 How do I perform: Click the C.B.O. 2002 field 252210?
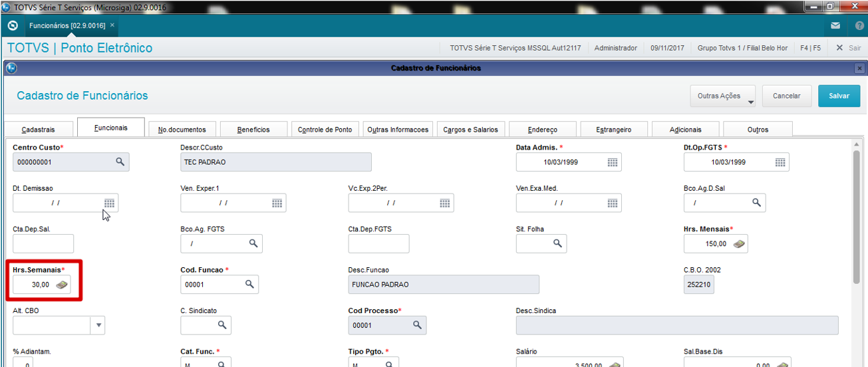click(698, 285)
